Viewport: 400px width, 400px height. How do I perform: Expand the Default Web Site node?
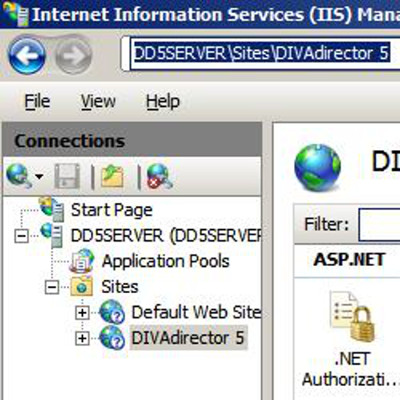click(x=82, y=313)
